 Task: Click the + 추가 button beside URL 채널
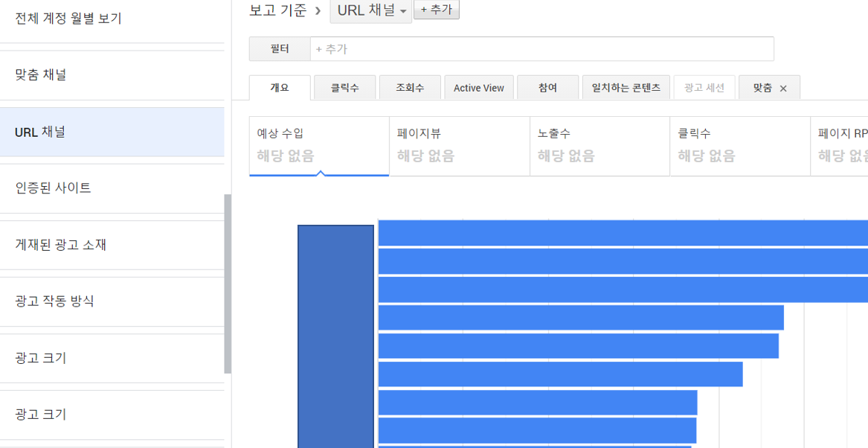(x=436, y=10)
